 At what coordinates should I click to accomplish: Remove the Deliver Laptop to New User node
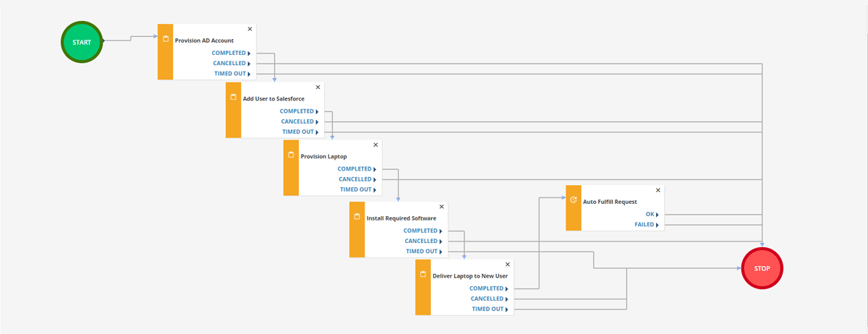pyautogui.click(x=508, y=265)
